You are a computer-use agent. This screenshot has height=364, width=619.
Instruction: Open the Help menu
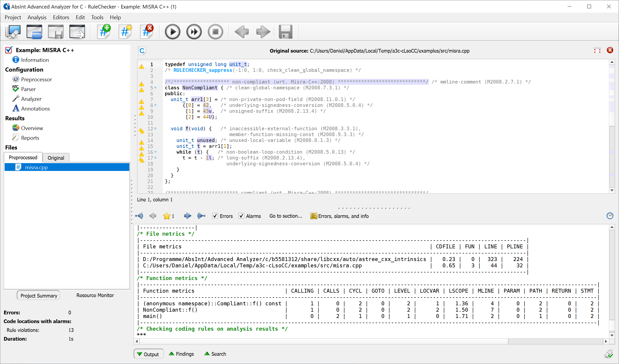(115, 18)
